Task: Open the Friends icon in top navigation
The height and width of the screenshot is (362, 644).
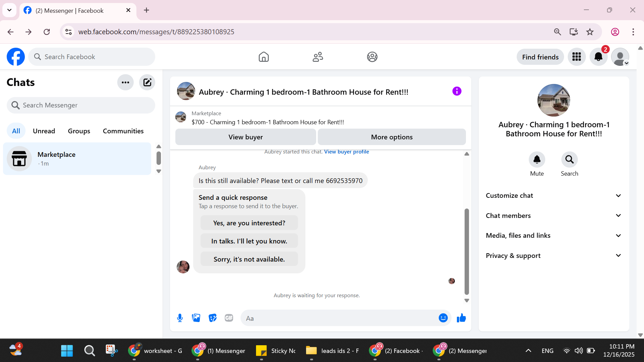Action: point(318,57)
